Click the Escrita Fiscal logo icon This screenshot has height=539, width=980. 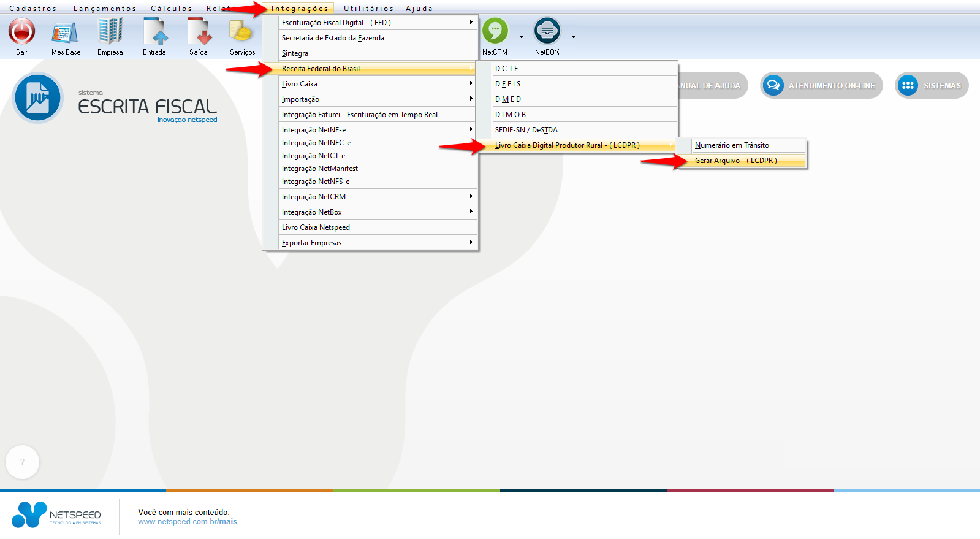(x=37, y=98)
